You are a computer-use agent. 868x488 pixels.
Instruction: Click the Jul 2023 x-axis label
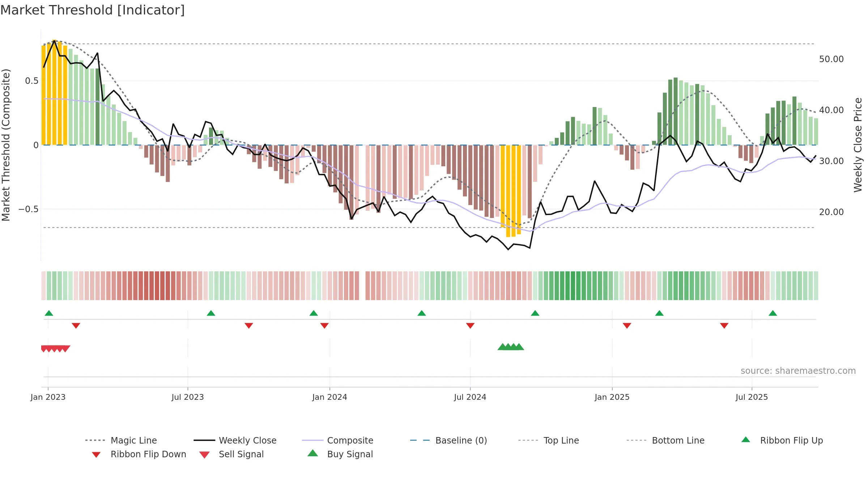tap(188, 397)
